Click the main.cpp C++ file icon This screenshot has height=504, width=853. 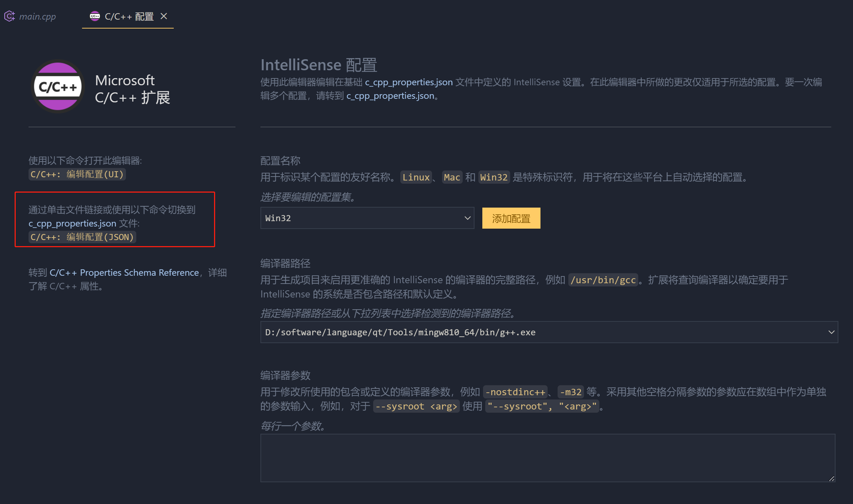[9, 16]
